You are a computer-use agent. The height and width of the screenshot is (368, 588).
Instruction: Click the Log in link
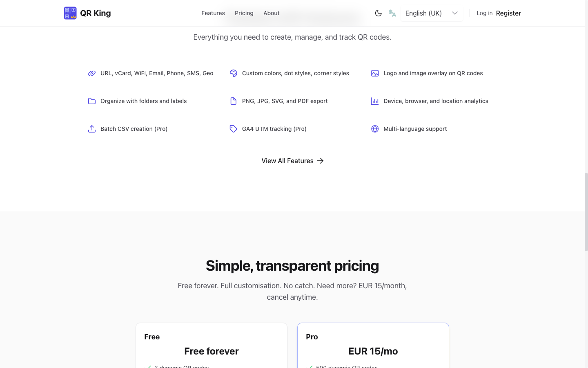[x=484, y=13]
